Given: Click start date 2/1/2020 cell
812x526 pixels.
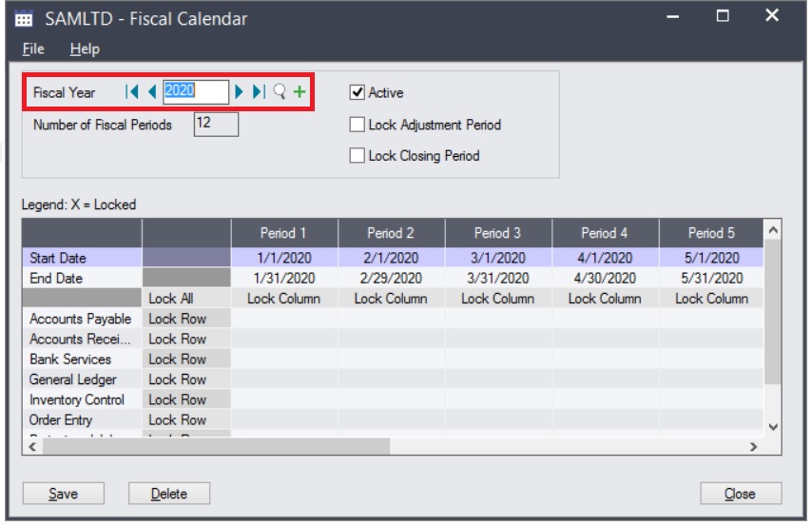Looking at the screenshot, I should click(391, 258).
